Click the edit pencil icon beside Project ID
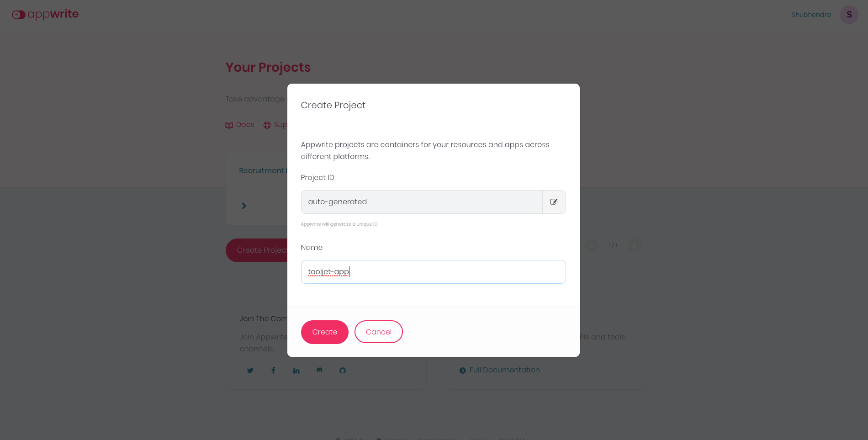This screenshot has height=440, width=868. (x=554, y=201)
